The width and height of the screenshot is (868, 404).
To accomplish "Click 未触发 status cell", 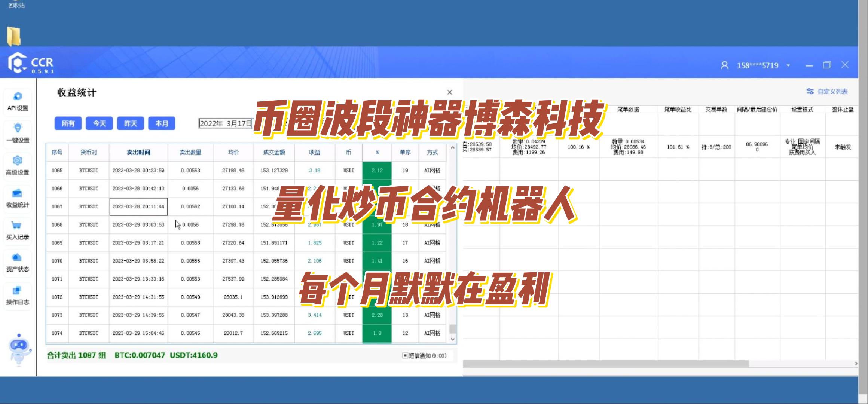I will (843, 147).
